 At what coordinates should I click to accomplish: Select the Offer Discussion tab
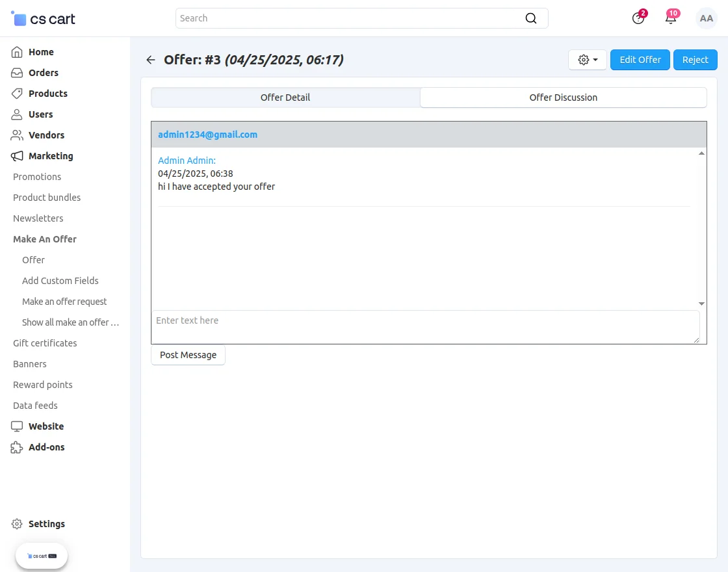563,97
